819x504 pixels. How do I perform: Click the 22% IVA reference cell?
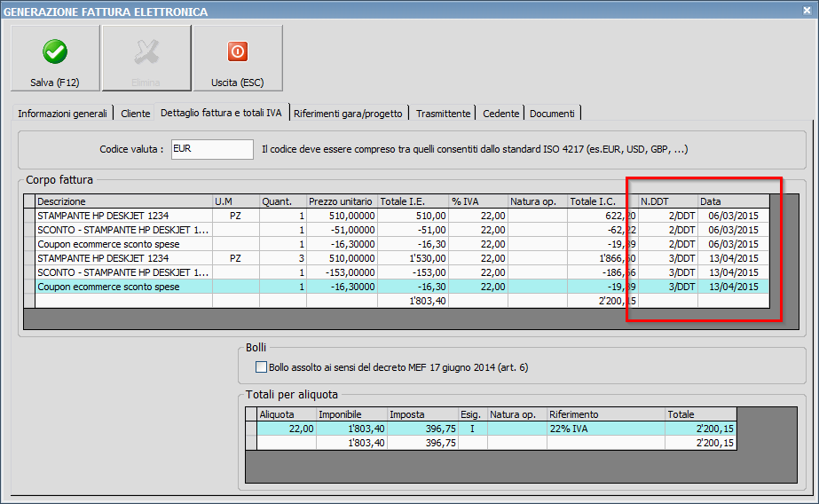coord(605,429)
